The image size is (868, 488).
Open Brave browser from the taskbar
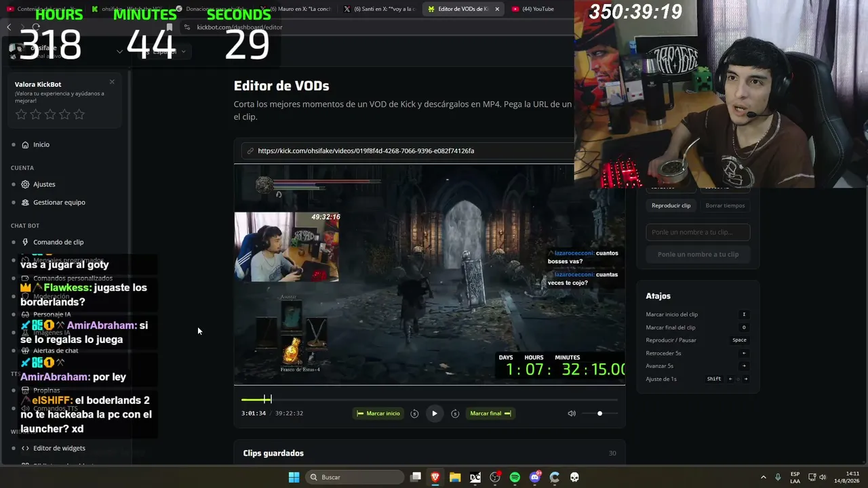click(x=435, y=477)
